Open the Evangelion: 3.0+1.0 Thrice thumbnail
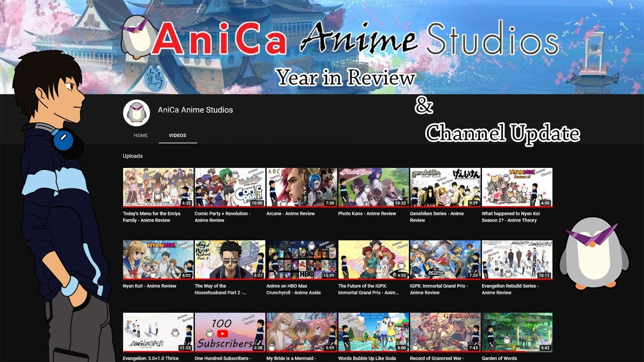644x362 pixels. (x=158, y=332)
